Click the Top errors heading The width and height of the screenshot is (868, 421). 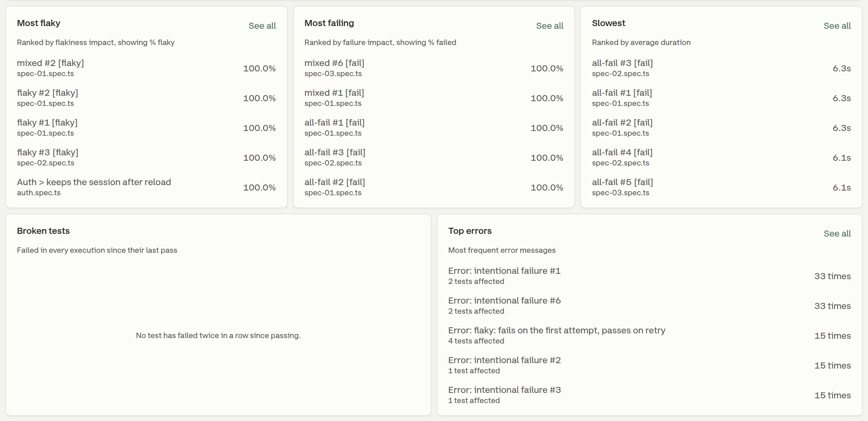[x=470, y=231]
